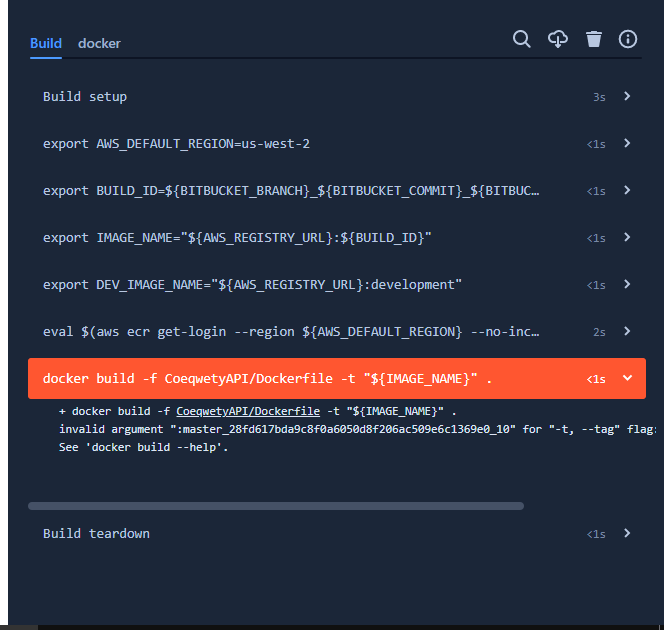
Task: Expand the eval aws ecr get-login chevron
Action: click(627, 331)
